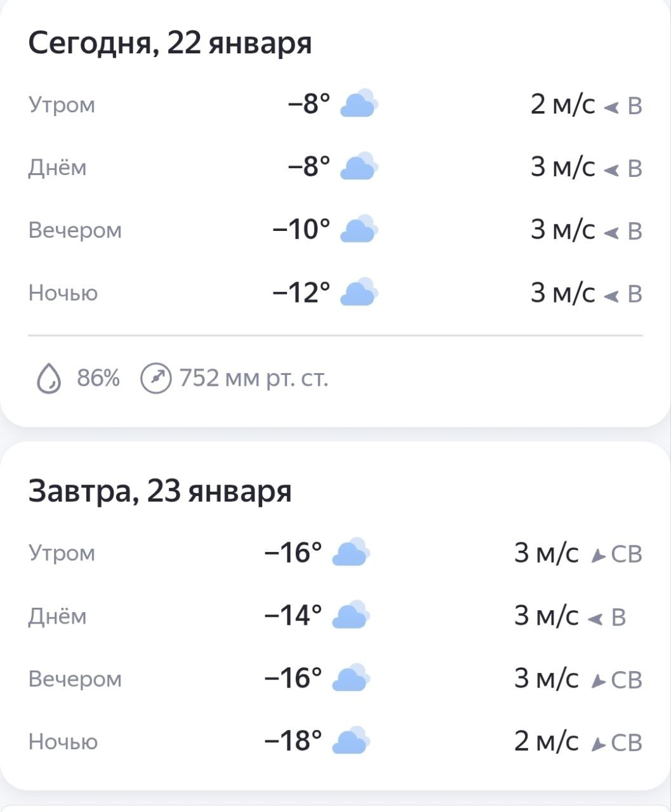Click tomorrow morning's cloud weather icon
Viewport: 671px width, 812px height.
pos(350,553)
